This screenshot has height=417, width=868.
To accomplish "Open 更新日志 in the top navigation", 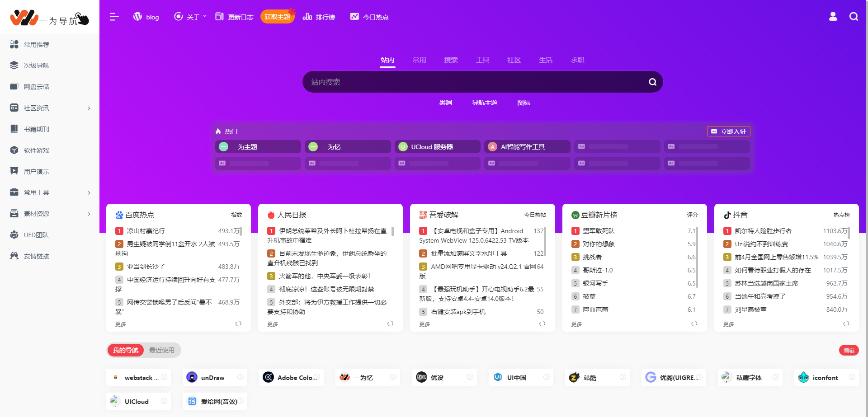I will pyautogui.click(x=234, y=17).
